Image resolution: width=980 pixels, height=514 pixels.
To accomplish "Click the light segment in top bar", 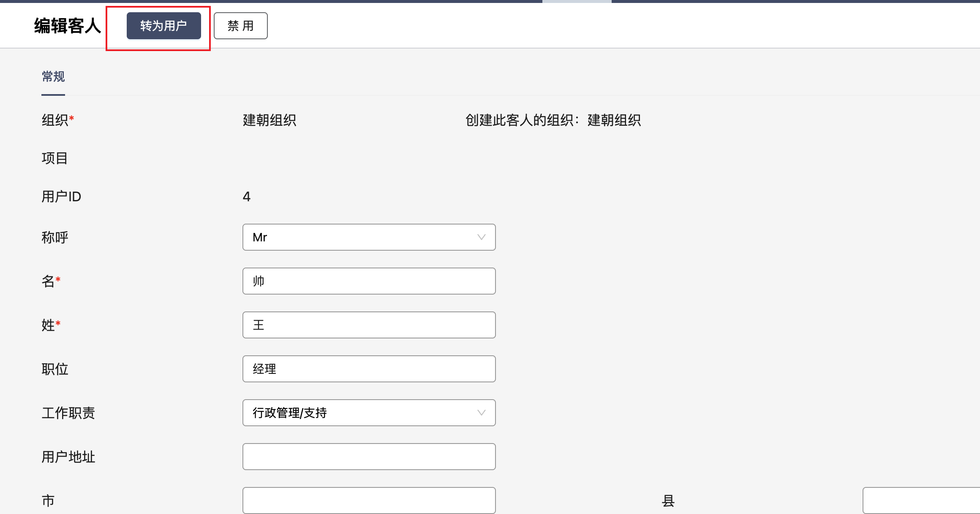I will pos(577,1).
